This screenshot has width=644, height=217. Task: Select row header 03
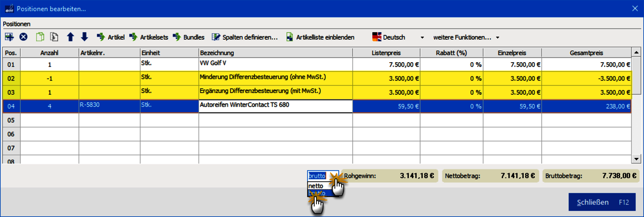tap(11, 93)
